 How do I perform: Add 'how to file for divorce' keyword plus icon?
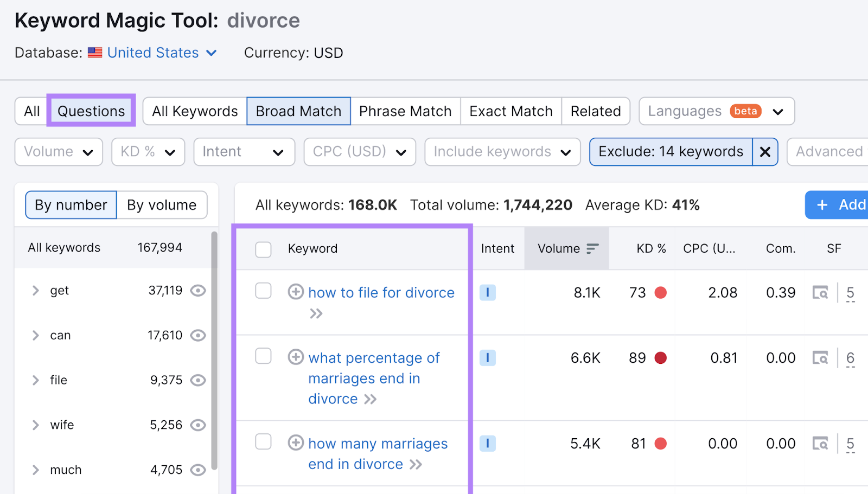tap(296, 292)
